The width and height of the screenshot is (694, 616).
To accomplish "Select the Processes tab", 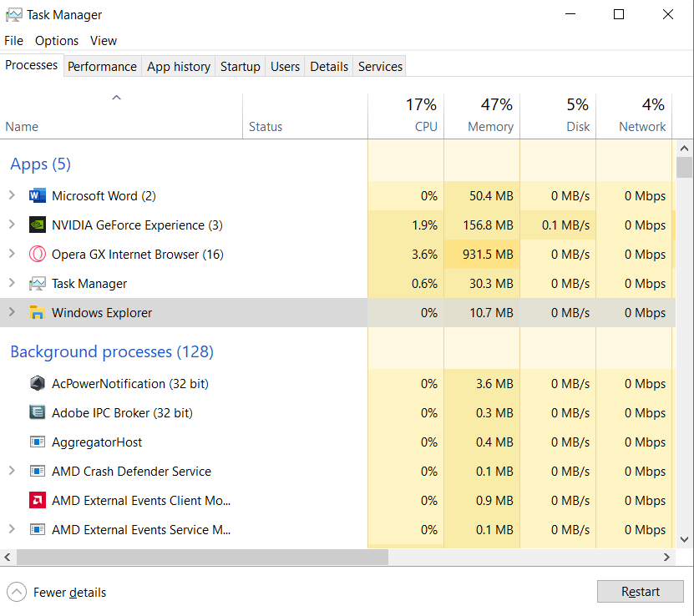I will pos(32,65).
